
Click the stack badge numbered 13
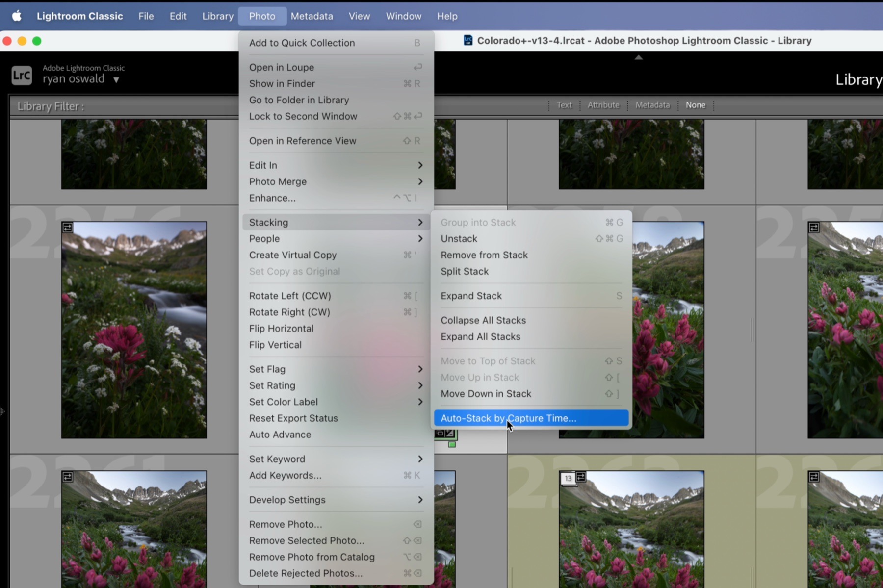tap(568, 478)
